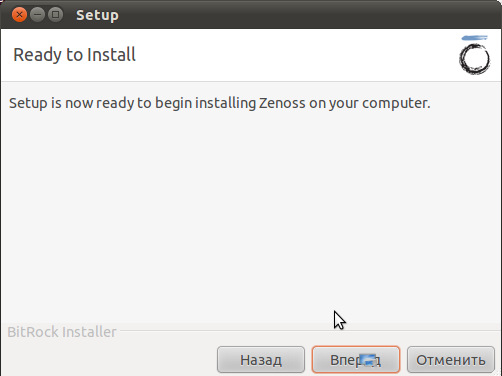Click the Setup title text

(x=97, y=15)
